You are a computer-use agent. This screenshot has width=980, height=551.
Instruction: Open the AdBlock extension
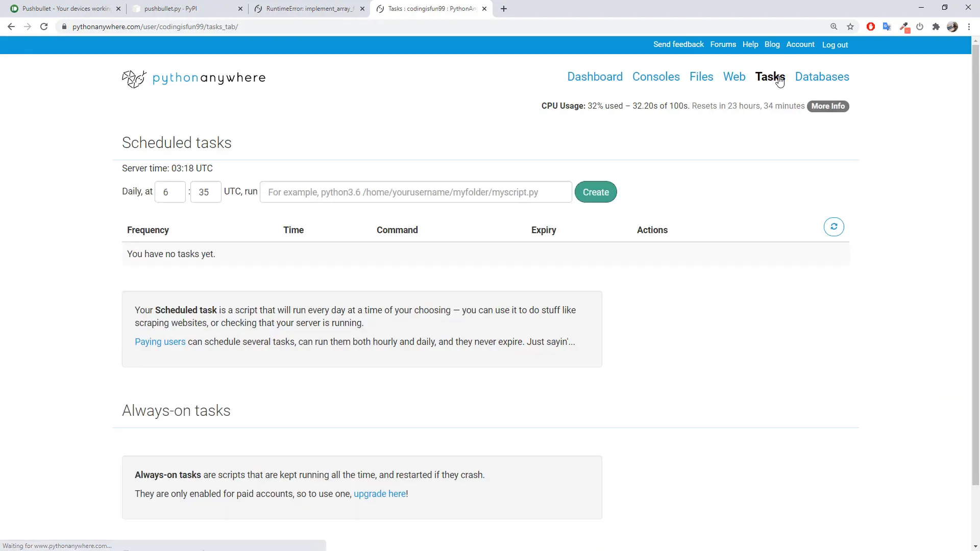pos(870,27)
